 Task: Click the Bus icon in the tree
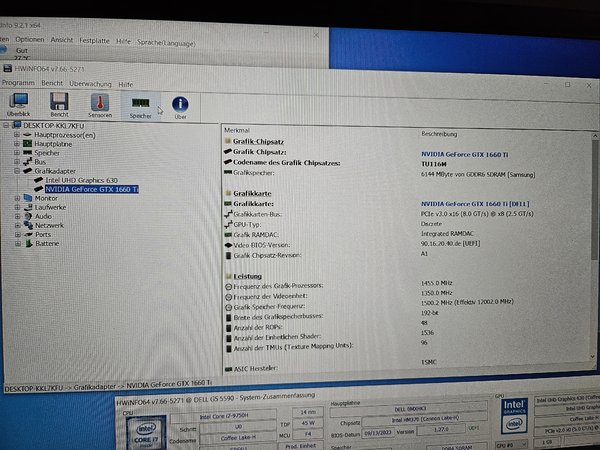pyautogui.click(x=28, y=162)
